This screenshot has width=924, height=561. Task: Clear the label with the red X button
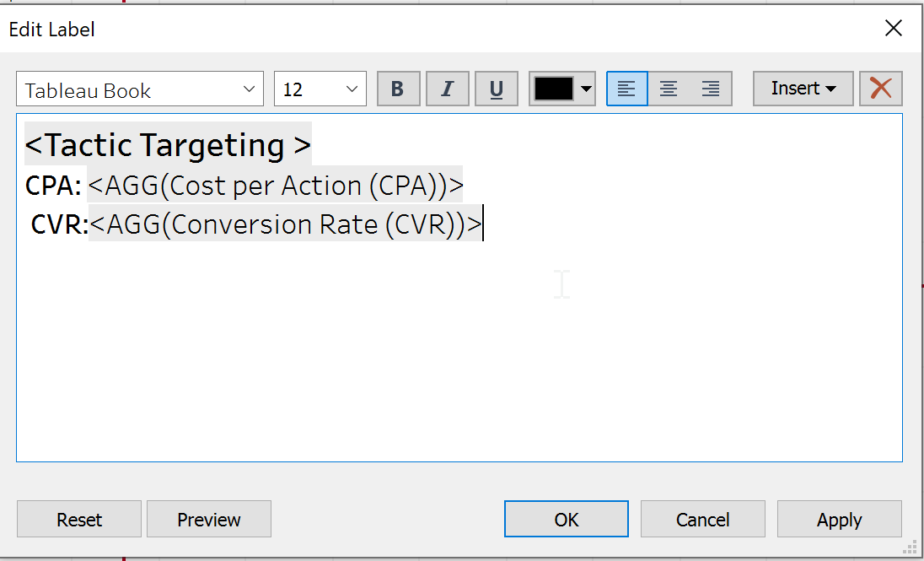pos(881,89)
